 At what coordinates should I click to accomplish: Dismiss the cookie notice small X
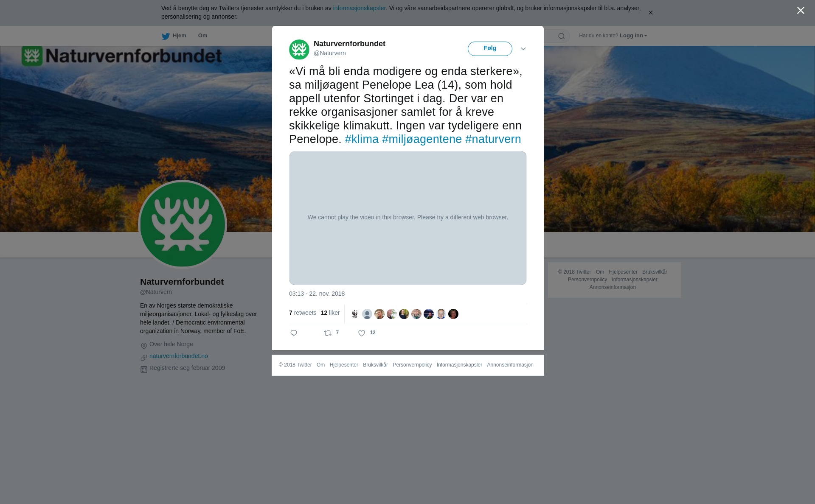coord(650,13)
